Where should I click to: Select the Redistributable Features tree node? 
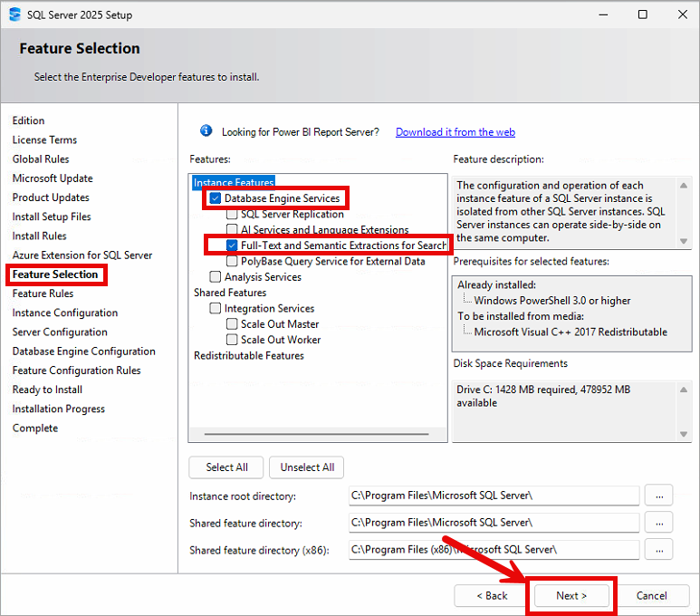(x=249, y=356)
